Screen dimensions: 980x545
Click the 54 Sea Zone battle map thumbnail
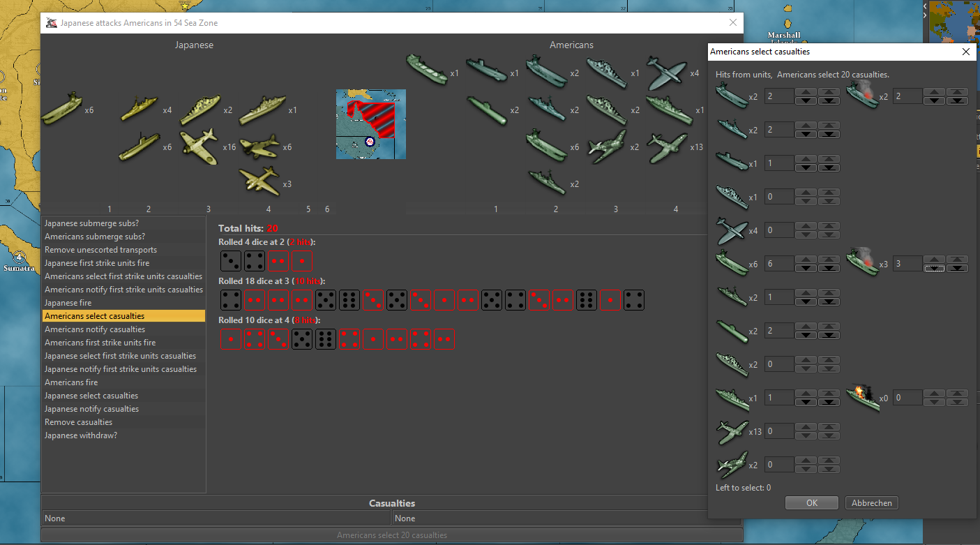370,124
